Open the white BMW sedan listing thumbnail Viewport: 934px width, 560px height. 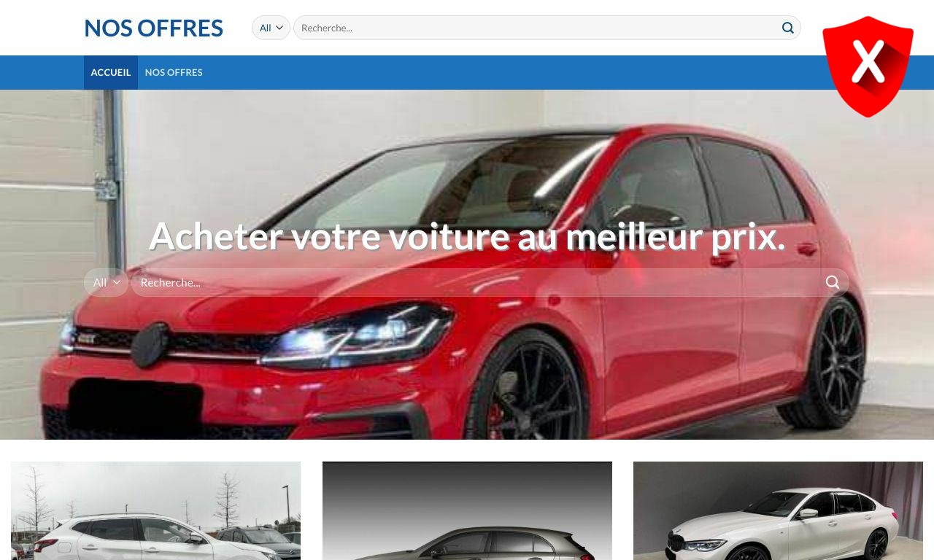point(778,510)
